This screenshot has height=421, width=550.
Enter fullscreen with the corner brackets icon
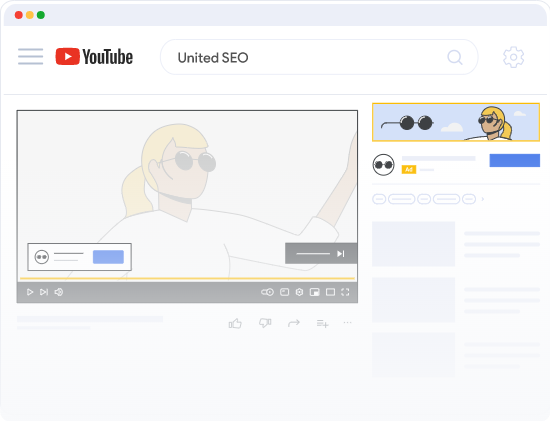[345, 292]
